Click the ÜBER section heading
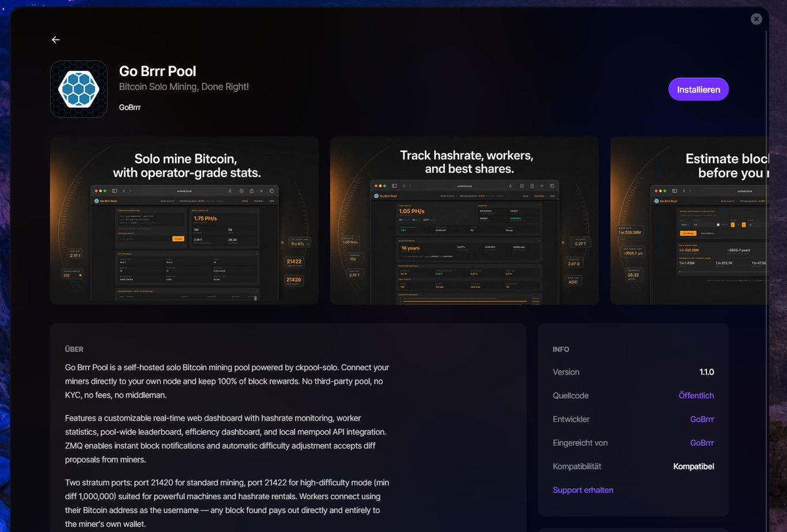 (x=74, y=350)
